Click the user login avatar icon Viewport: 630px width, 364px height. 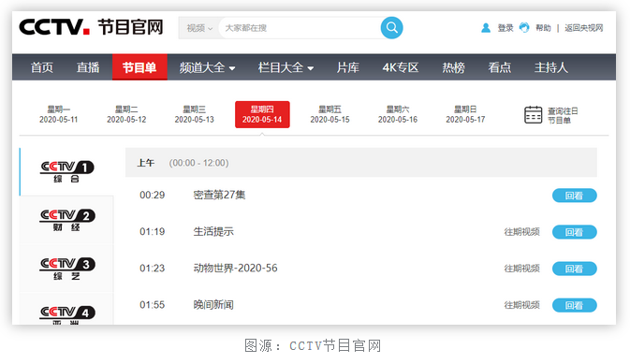(486, 28)
